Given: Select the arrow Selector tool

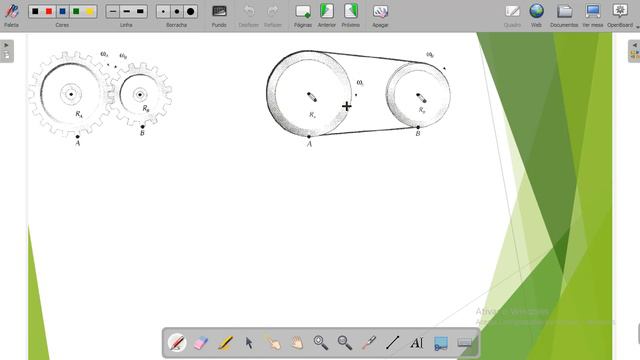Looking at the screenshot, I should point(249,343).
